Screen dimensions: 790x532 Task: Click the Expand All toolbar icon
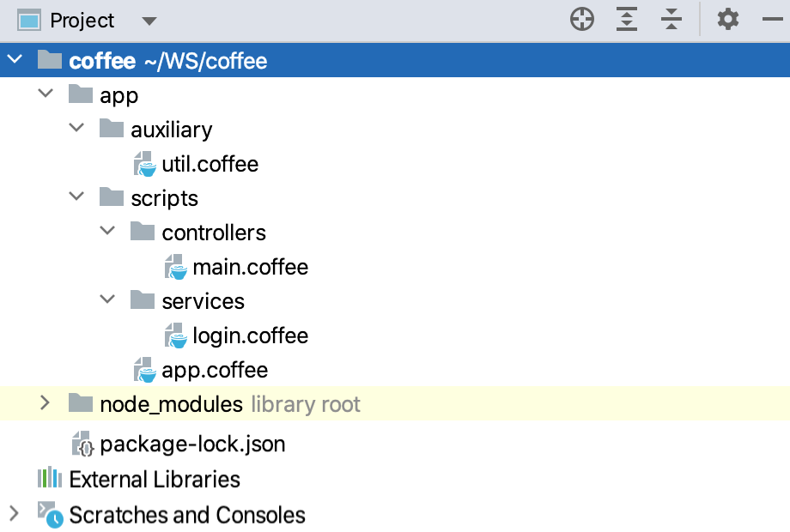click(626, 18)
